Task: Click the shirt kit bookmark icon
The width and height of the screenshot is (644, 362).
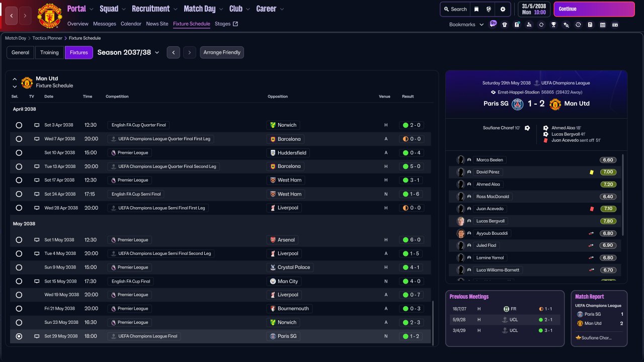Action: pos(505,25)
